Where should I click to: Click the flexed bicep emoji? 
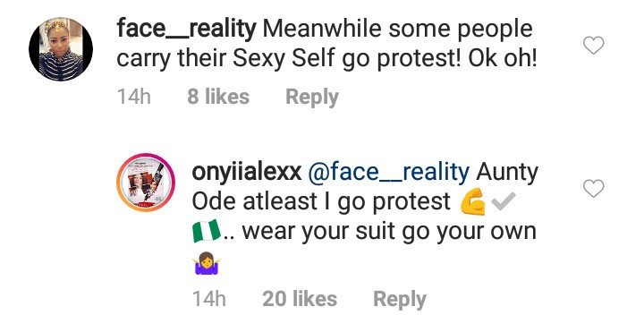coord(473,201)
